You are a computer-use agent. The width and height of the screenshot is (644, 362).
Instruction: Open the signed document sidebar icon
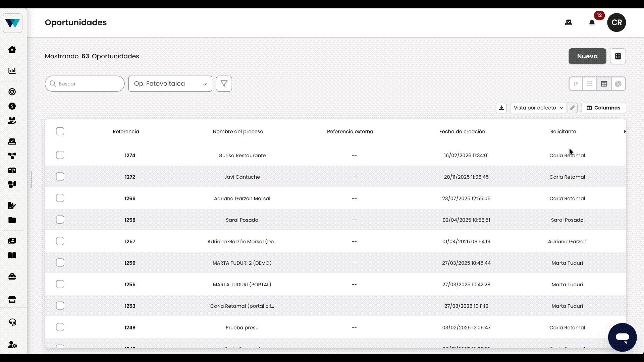[x=12, y=205]
